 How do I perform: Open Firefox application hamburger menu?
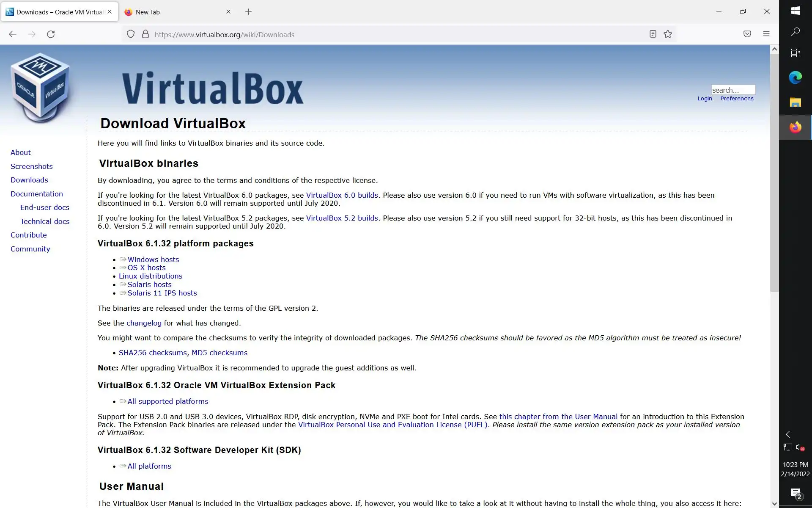(766, 34)
